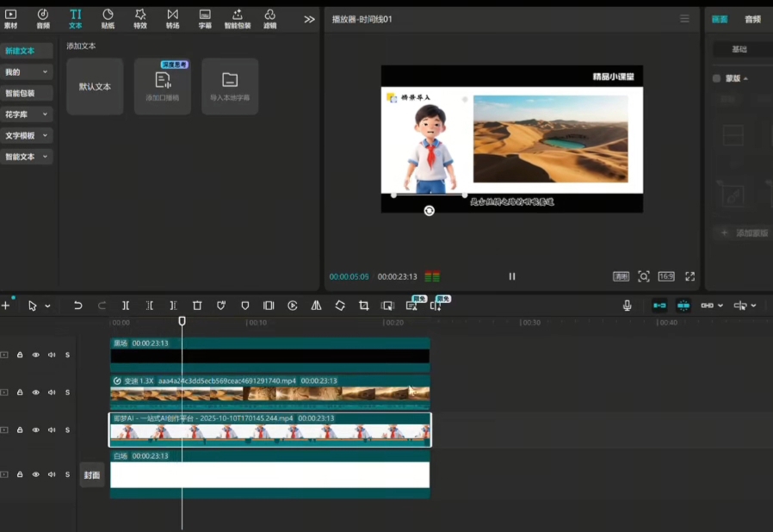Pause playback in the player

512,276
